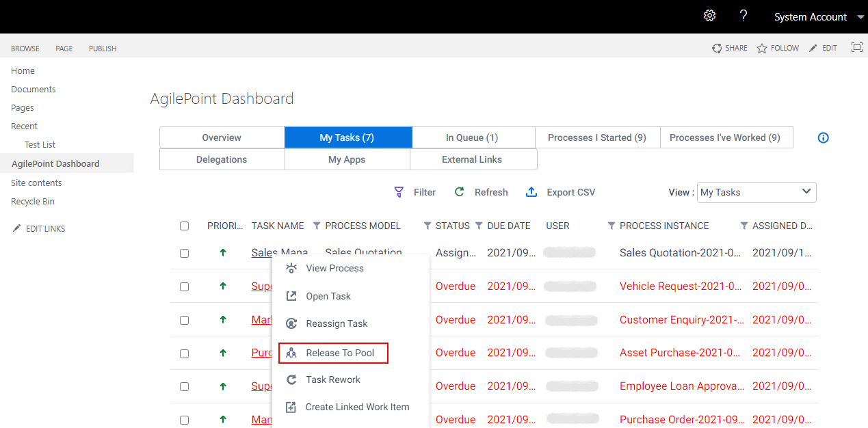Switch to the Overview tab
The width and height of the screenshot is (868, 428).
tap(222, 137)
